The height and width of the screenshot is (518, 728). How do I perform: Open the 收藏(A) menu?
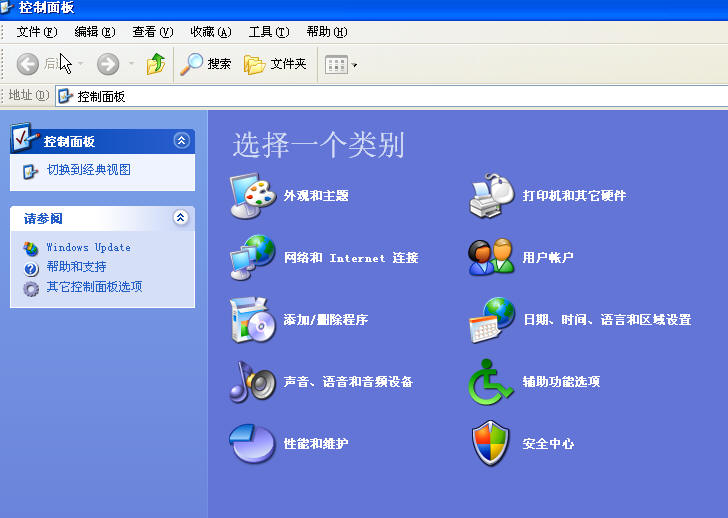211,32
